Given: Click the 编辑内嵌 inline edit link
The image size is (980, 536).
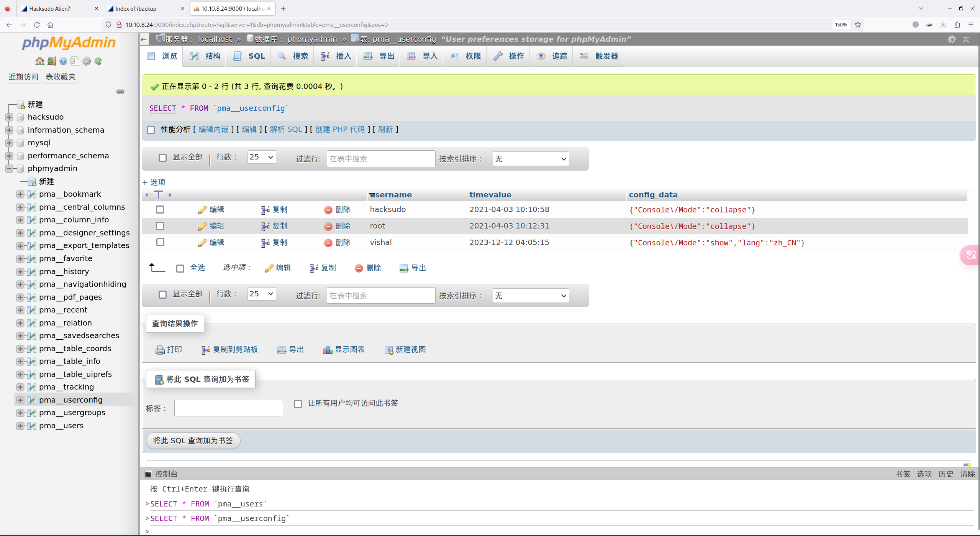Looking at the screenshot, I should [x=213, y=130].
